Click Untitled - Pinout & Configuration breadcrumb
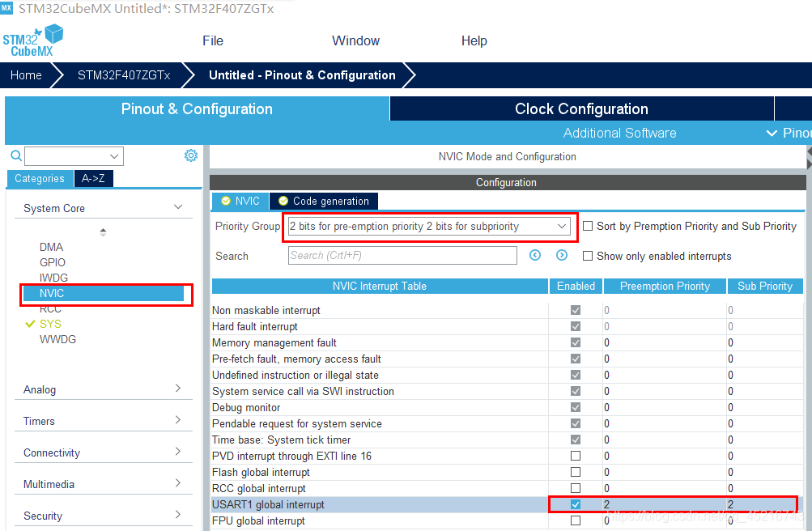The width and height of the screenshot is (812, 531). tap(302, 75)
